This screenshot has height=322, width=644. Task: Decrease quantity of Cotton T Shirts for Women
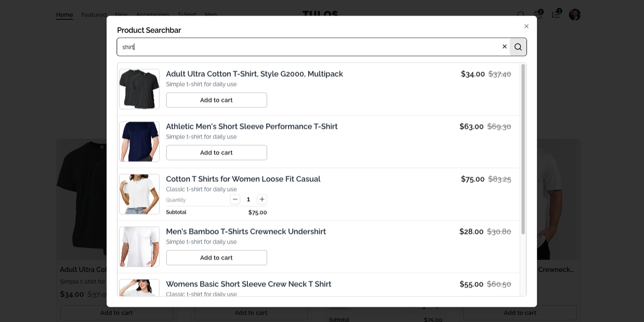coord(235,199)
